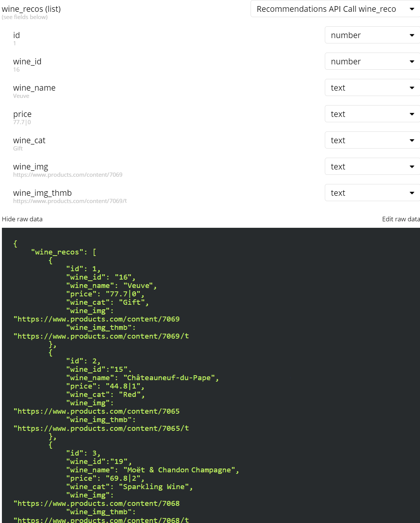This screenshot has height=523, width=420.
Task: Open the wine_img field type dropdown
Action: [x=372, y=166]
